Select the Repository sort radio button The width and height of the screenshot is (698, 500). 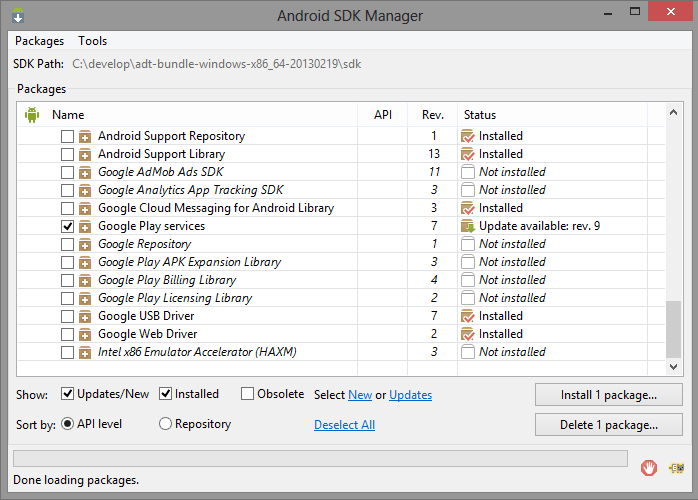pos(165,423)
